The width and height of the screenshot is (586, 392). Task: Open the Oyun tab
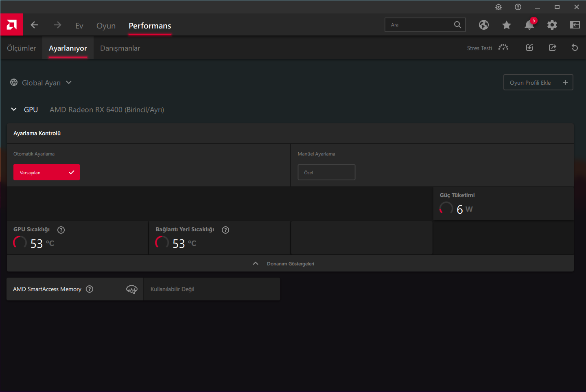[106, 26]
